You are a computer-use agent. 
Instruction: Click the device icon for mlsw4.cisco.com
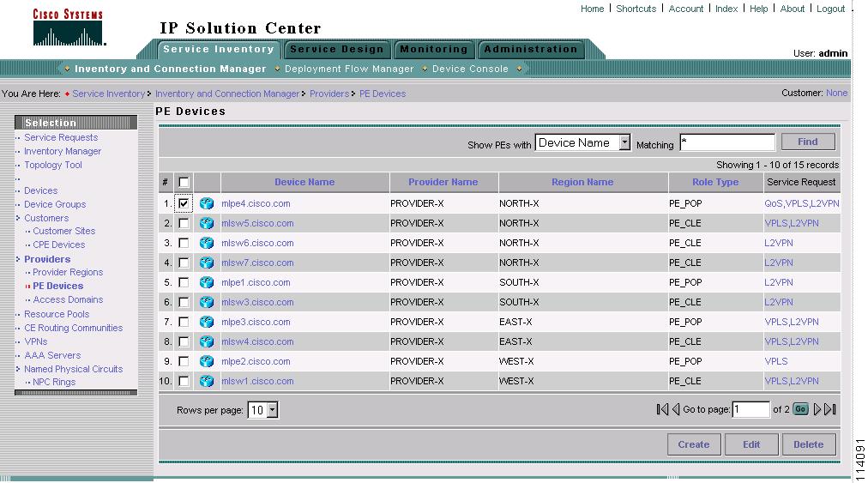click(x=207, y=341)
